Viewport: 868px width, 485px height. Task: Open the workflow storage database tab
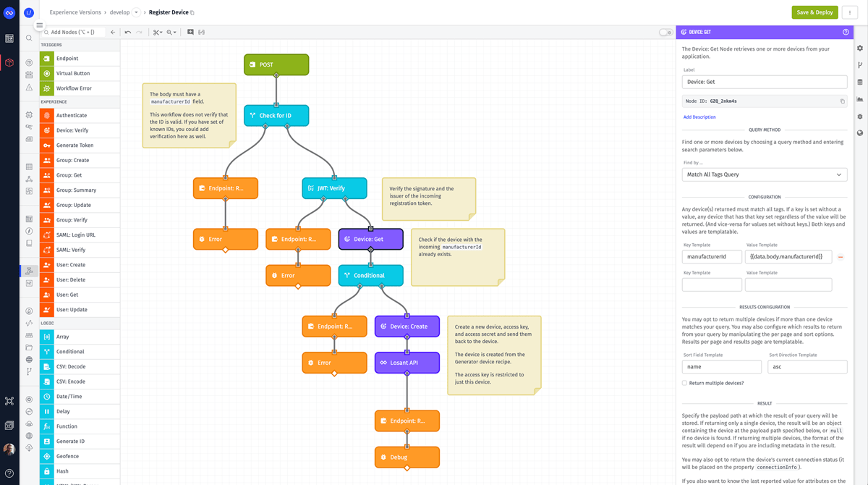tap(860, 83)
